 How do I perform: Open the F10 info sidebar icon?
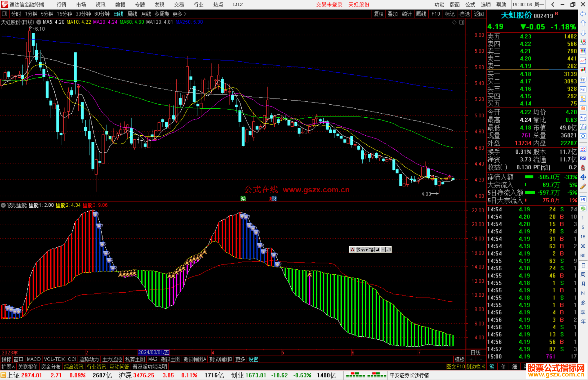pos(583,90)
